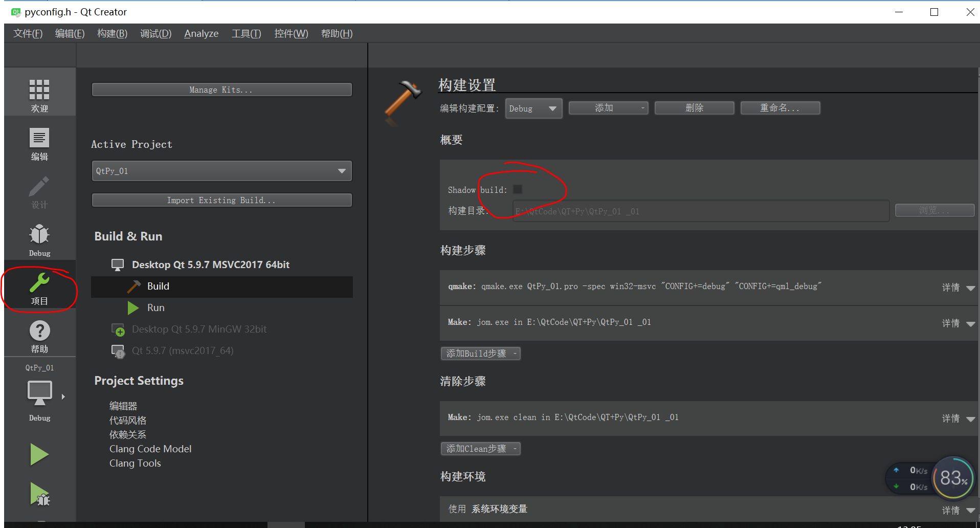Open the Analyze menu
Image resolution: width=980 pixels, height=528 pixels.
pyautogui.click(x=201, y=34)
